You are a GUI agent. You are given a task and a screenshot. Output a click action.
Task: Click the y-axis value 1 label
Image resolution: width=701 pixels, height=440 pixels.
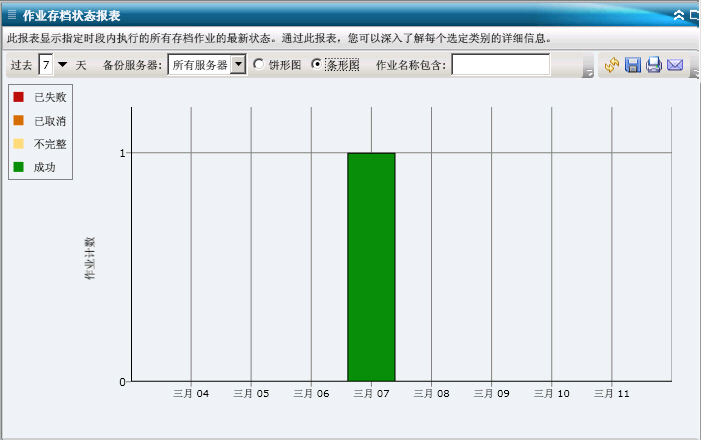(122, 153)
